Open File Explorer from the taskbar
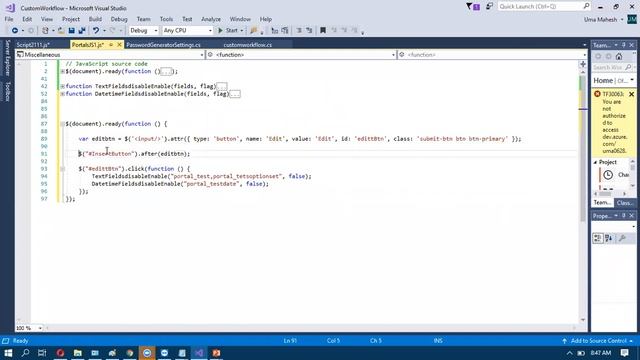Image resolution: width=640 pixels, height=360 pixels. point(78,353)
